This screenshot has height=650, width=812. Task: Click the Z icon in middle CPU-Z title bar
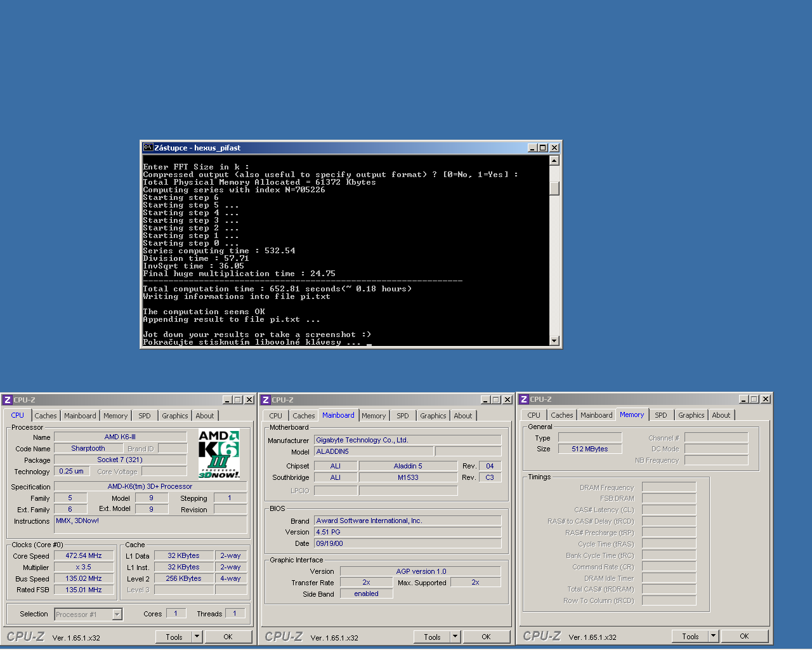(x=266, y=400)
